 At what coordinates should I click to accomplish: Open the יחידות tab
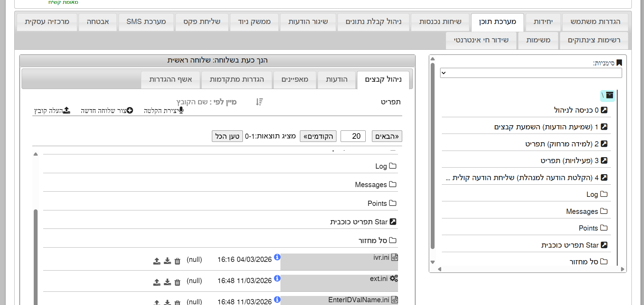543,22
